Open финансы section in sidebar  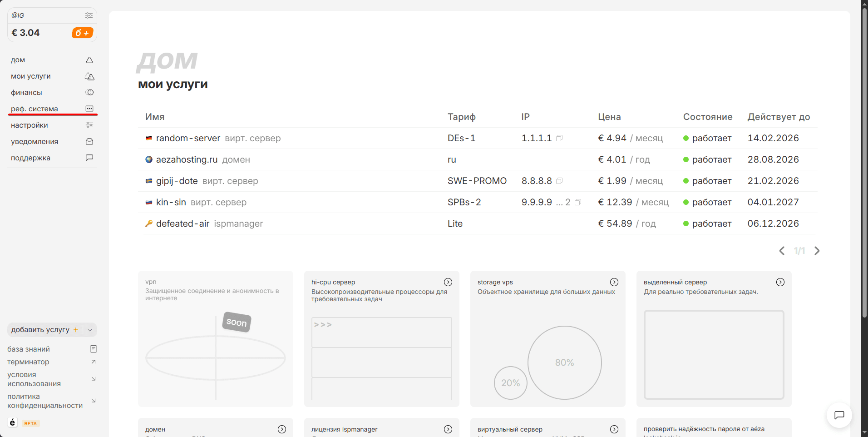(26, 93)
